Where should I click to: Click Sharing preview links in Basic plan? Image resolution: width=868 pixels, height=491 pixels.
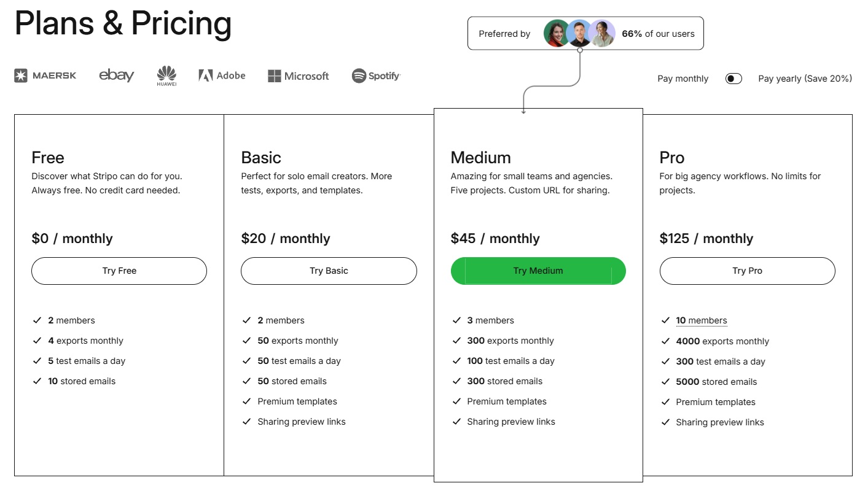(x=302, y=422)
